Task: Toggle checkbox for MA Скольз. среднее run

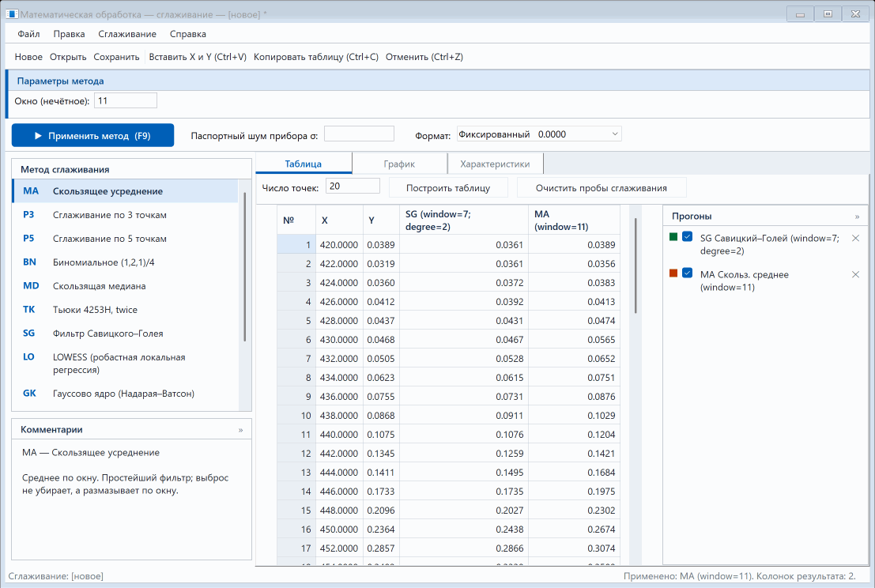Action: point(688,273)
